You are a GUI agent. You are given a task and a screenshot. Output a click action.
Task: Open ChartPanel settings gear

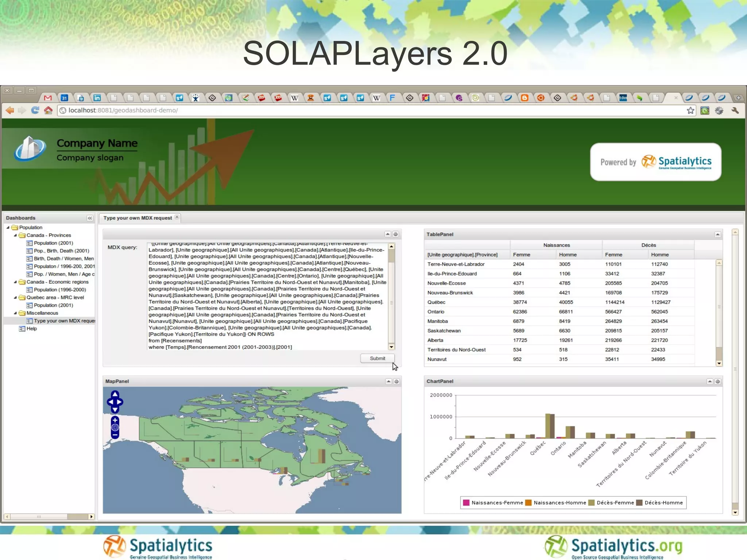pyautogui.click(x=718, y=381)
